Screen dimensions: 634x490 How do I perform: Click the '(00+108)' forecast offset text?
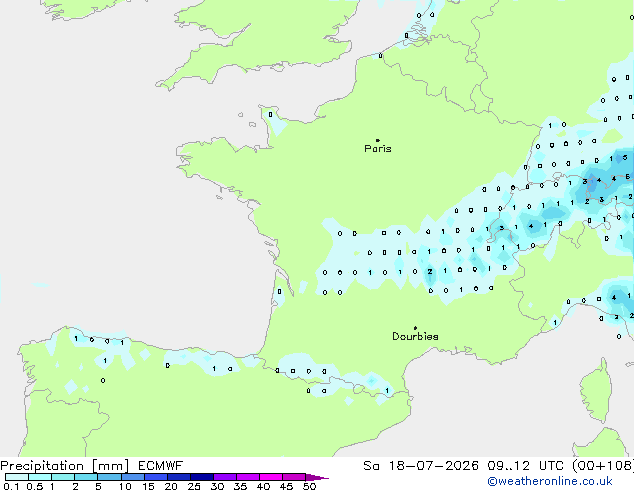click(x=603, y=466)
